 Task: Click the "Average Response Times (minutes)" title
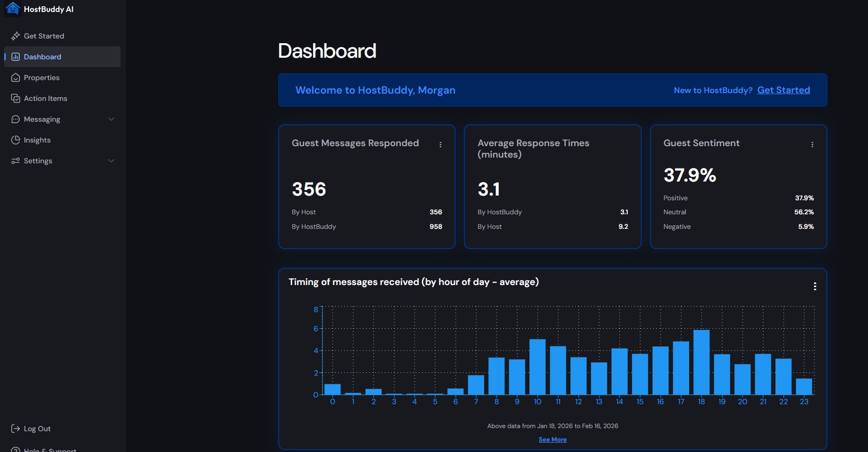[534, 149]
